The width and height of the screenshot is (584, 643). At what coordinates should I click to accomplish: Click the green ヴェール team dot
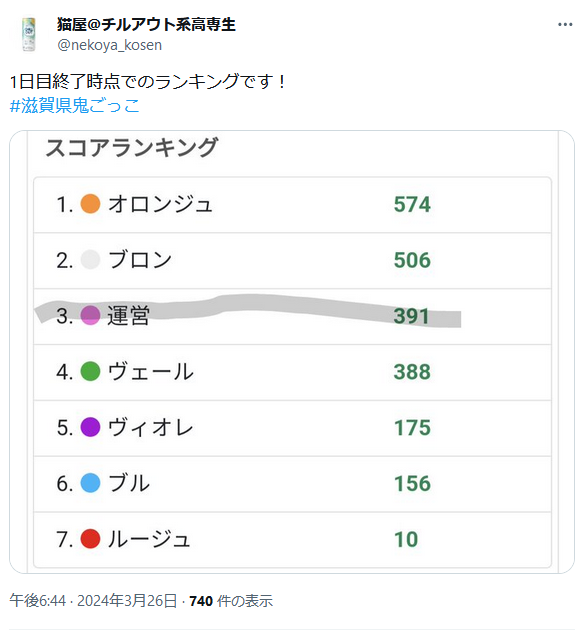[x=90, y=372]
